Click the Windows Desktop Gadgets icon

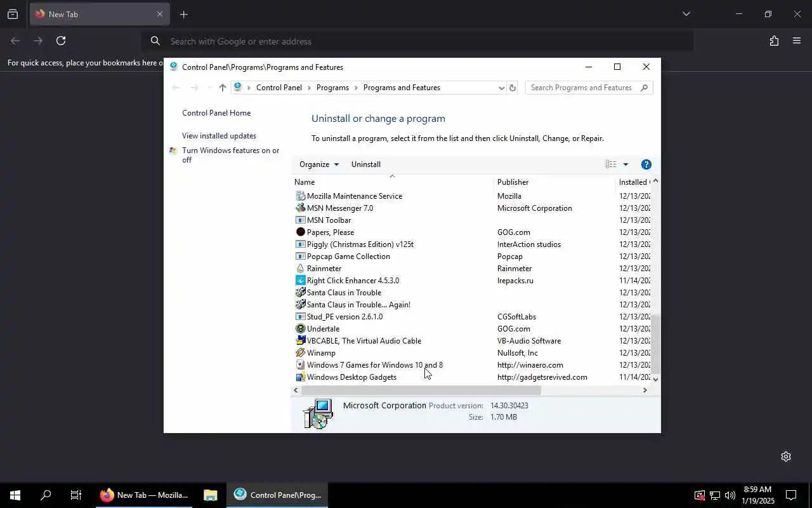pyautogui.click(x=301, y=377)
